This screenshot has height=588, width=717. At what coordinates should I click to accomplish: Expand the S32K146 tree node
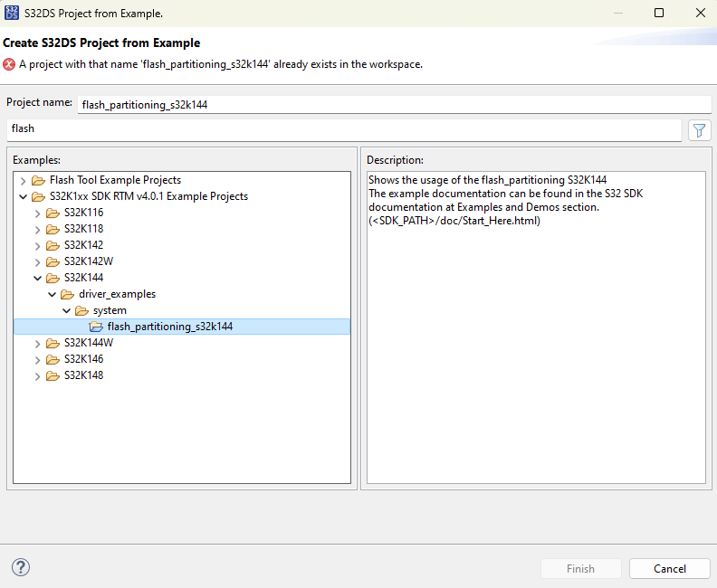tap(37, 359)
